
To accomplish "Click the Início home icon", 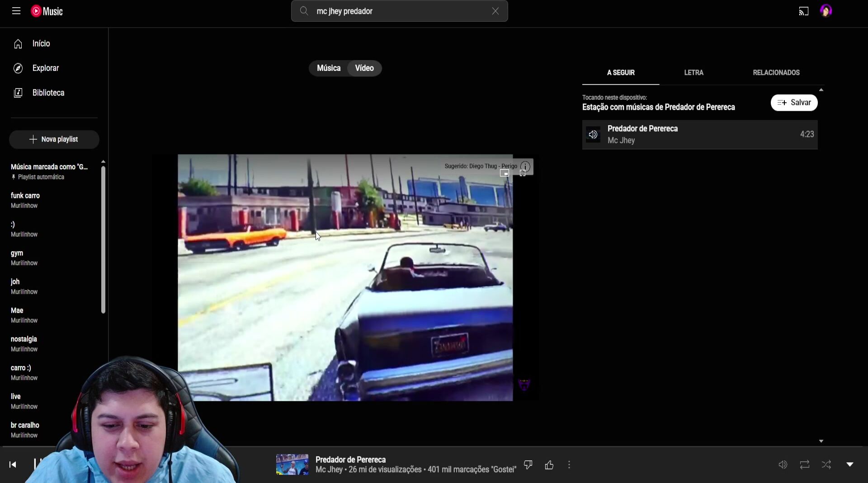I will (x=18, y=44).
